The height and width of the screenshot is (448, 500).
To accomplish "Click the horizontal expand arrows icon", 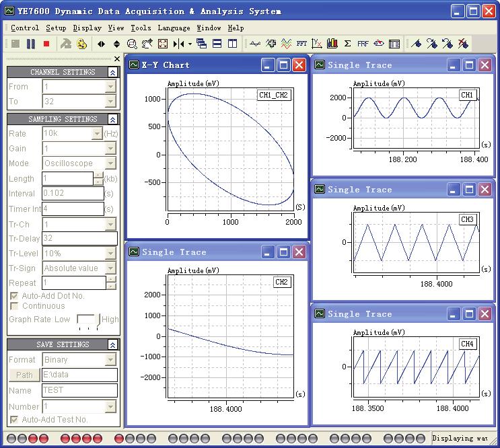I will point(102,44).
